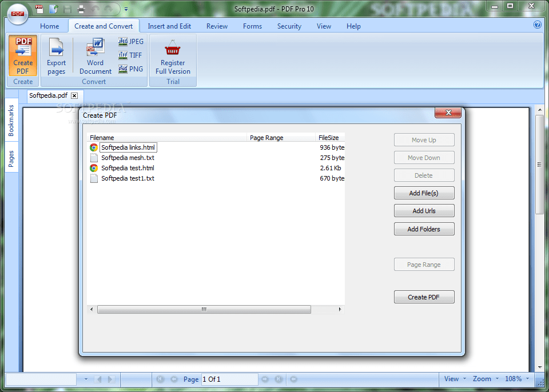Click the Register Full Version basket icon
Image resolution: width=549 pixels, height=392 pixels.
[173, 56]
